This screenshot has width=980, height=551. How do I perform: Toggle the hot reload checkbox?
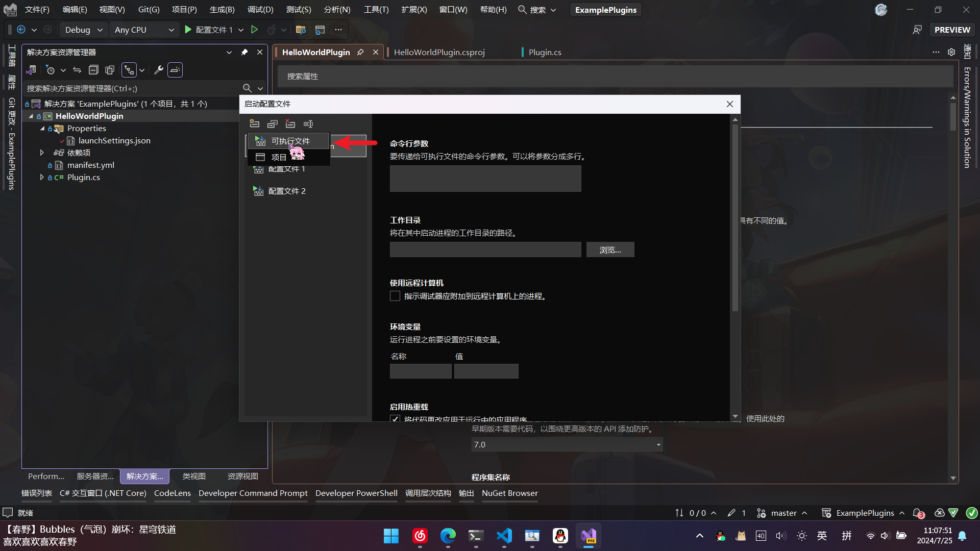pyautogui.click(x=395, y=419)
